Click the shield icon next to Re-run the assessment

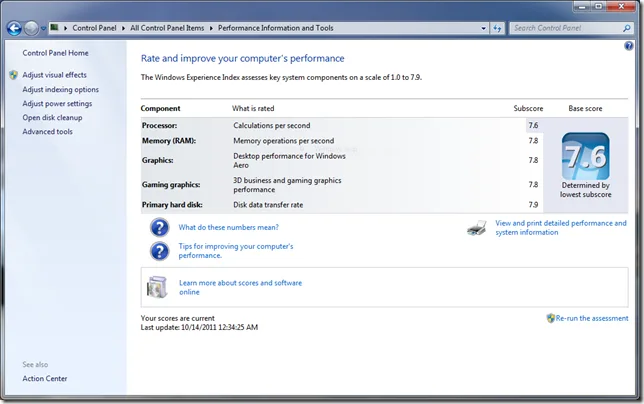coord(551,318)
